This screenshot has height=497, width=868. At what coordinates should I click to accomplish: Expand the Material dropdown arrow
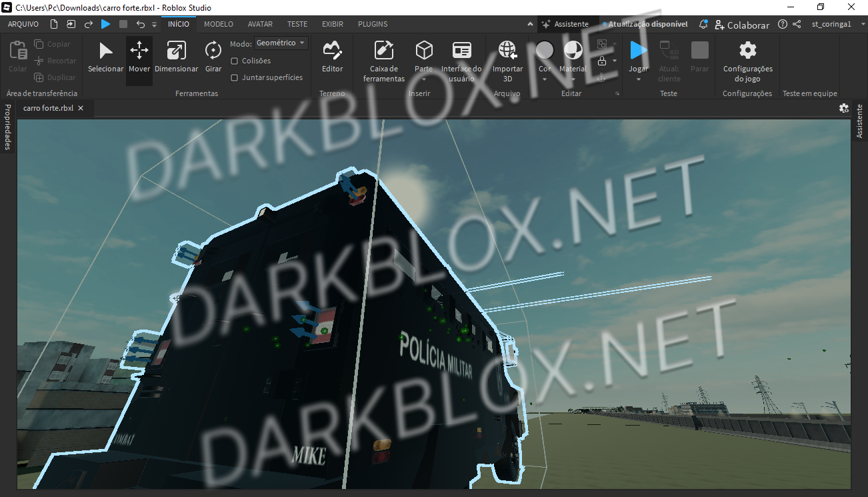click(x=573, y=79)
